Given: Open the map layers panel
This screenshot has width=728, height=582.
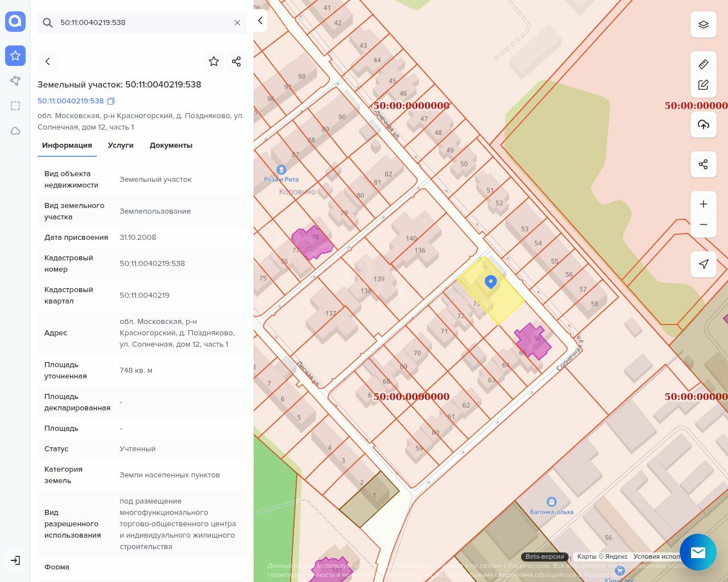Looking at the screenshot, I should [x=704, y=25].
